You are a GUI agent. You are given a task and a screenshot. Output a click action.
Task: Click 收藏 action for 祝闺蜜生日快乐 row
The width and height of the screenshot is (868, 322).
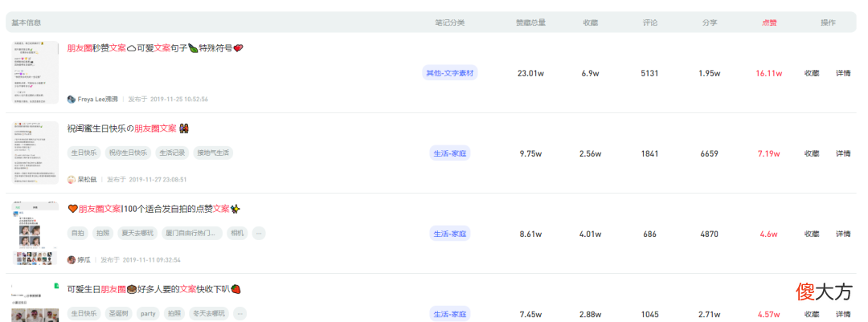tap(812, 153)
